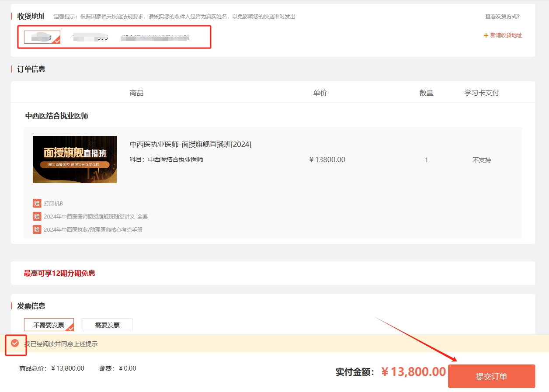This screenshot has height=392, width=549.
Task: Click the 赠 icon beside 核心考点手册
Action: (x=37, y=229)
